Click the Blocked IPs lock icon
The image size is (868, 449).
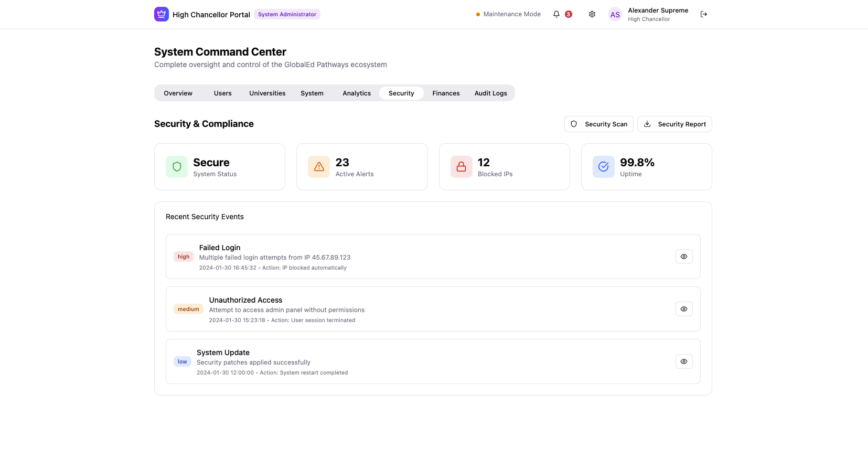[461, 167]
